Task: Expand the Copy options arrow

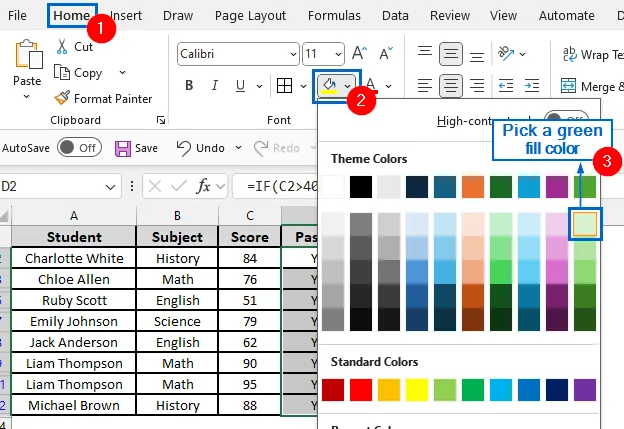Action: pos(123,72)
